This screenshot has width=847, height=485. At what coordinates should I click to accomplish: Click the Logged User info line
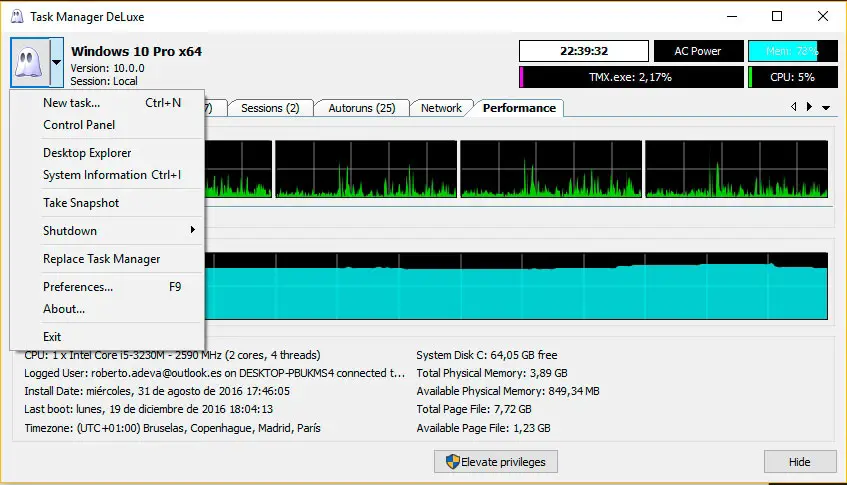tap(214, 373)
